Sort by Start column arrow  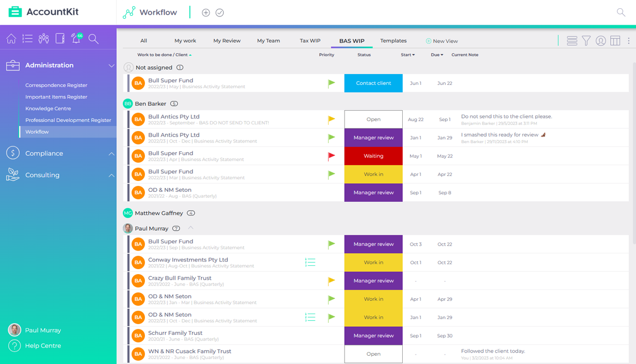click(414, 55)
